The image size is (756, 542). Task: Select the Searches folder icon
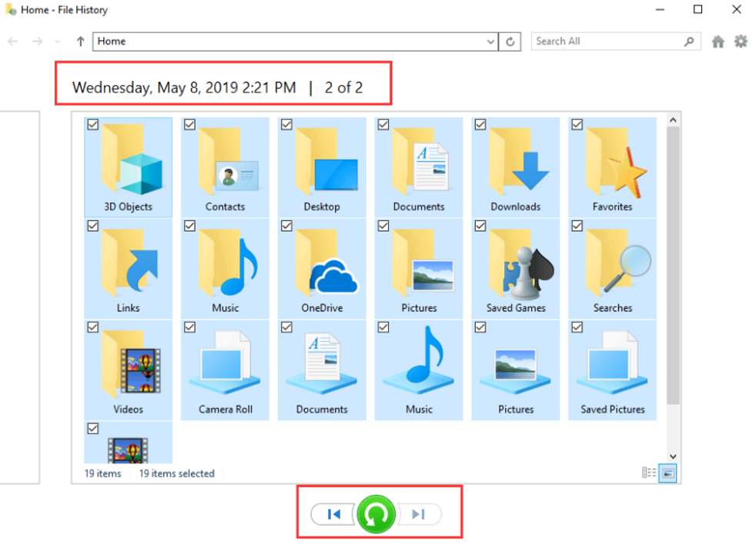click(618, 262)
